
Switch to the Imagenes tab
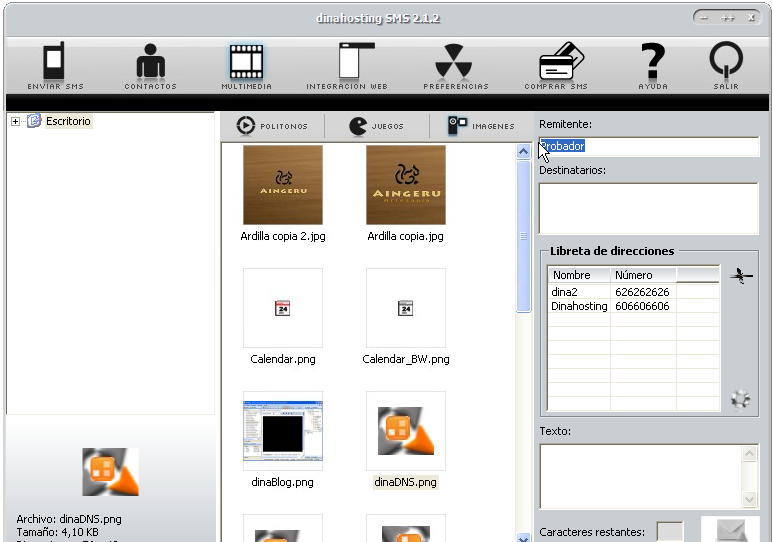pyautogui.click(x=481, y=126)
